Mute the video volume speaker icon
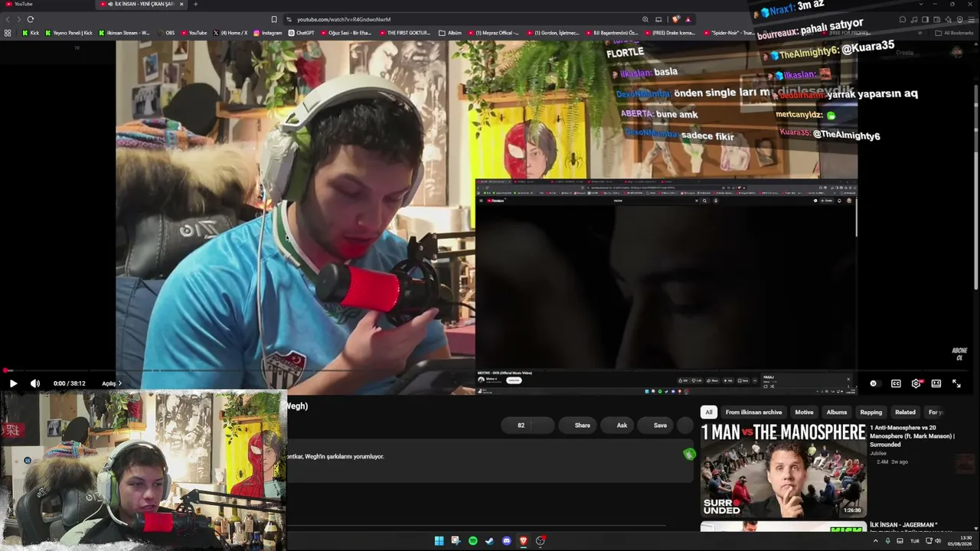The height and width of the screenshot is (551, 980). pos(35,383)
